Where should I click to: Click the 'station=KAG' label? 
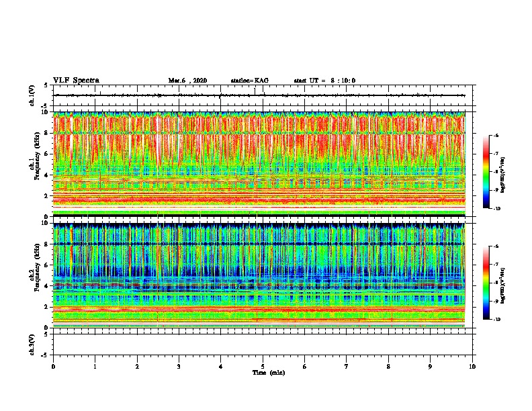(250, 81)
